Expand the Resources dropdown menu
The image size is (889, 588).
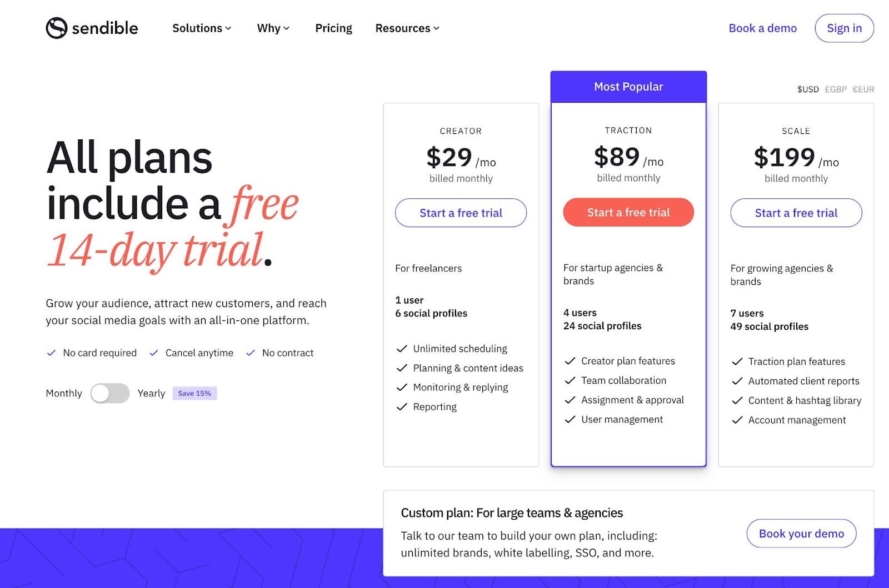tap(407, 28)
